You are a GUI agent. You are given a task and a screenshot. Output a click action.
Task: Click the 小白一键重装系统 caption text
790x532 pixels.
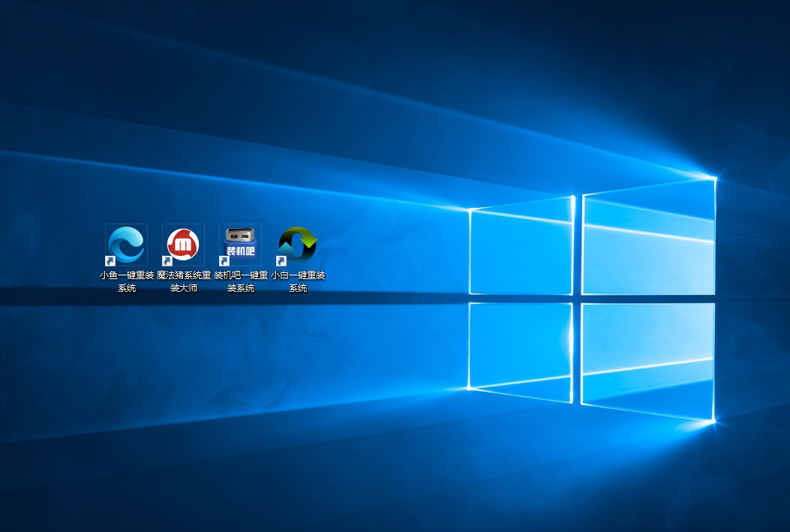(296, 281)
